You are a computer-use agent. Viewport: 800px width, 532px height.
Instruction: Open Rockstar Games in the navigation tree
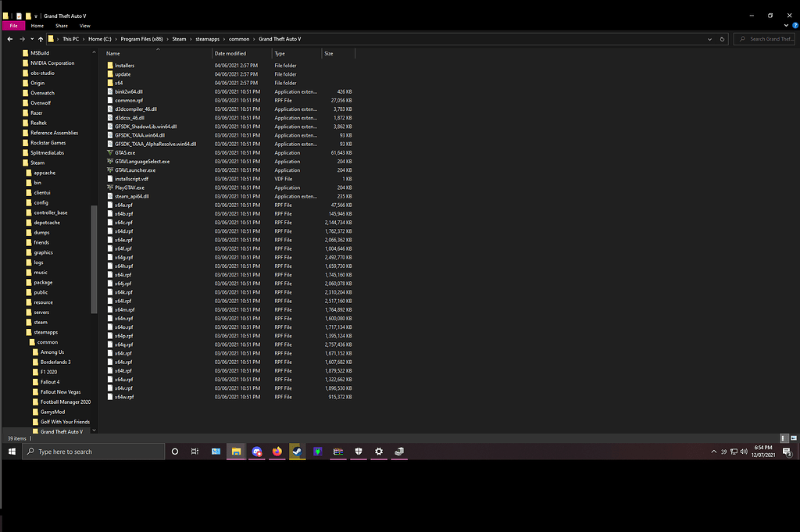point(48,143)
